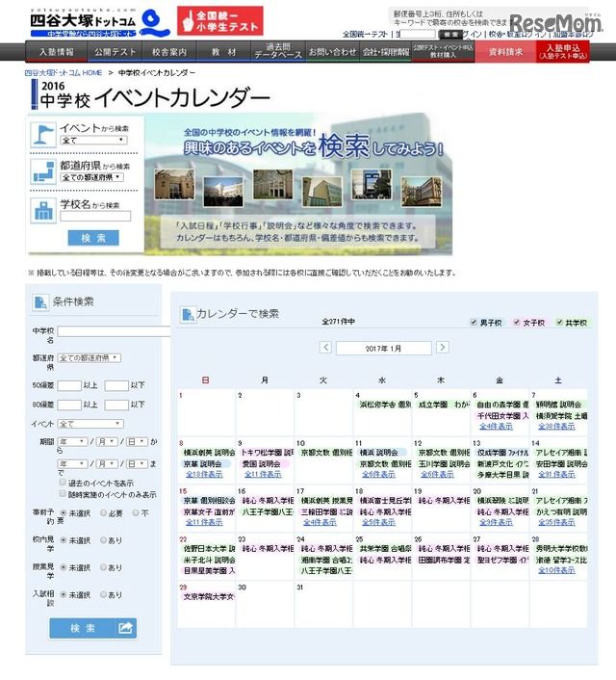616x680 pixels.
Task: Open the end 月 dropdown in 期間
Action: tap(107, 464)
